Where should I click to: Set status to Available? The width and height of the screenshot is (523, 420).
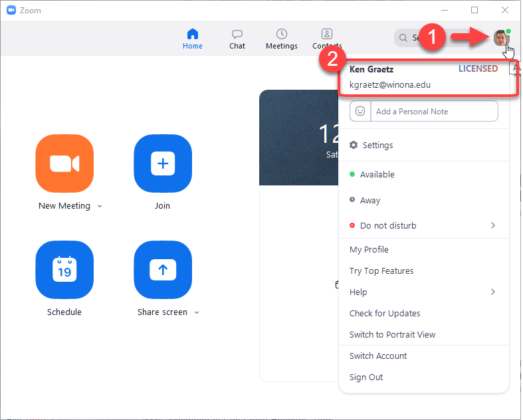[377, 175]
